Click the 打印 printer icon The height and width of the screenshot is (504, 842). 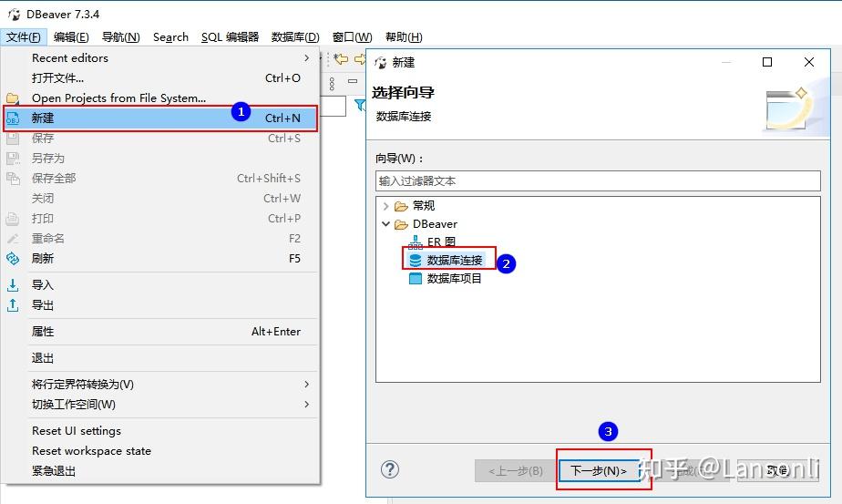pyautogui.click(x=13, y=219)
